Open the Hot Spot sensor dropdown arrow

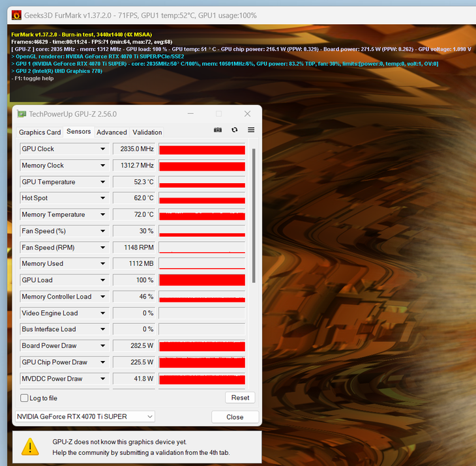click(103, 198)
